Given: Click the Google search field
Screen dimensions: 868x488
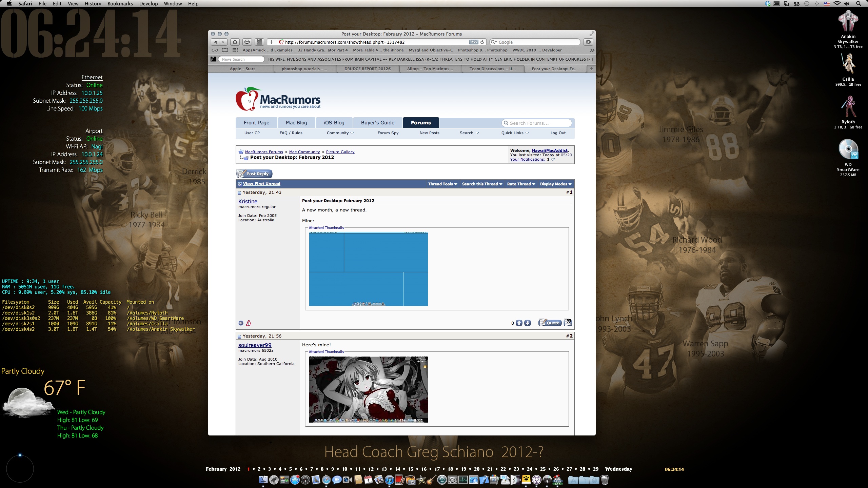Looking at the screenshot, I should (x=535, y=42).
